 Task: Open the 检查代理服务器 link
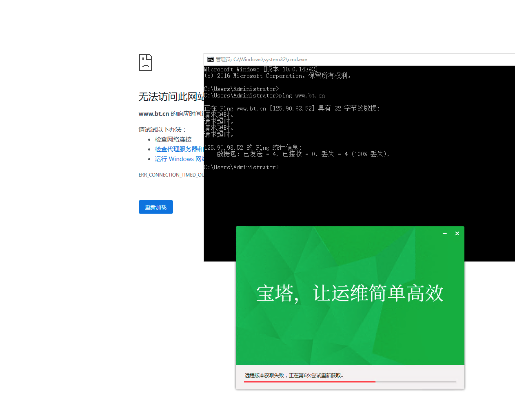click(179, 149)
